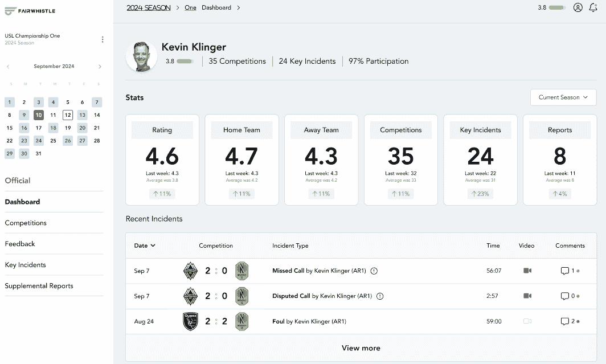Select September 12 on the calendar
This screenshot has width=606, height=364.
(x=68, y=114)
